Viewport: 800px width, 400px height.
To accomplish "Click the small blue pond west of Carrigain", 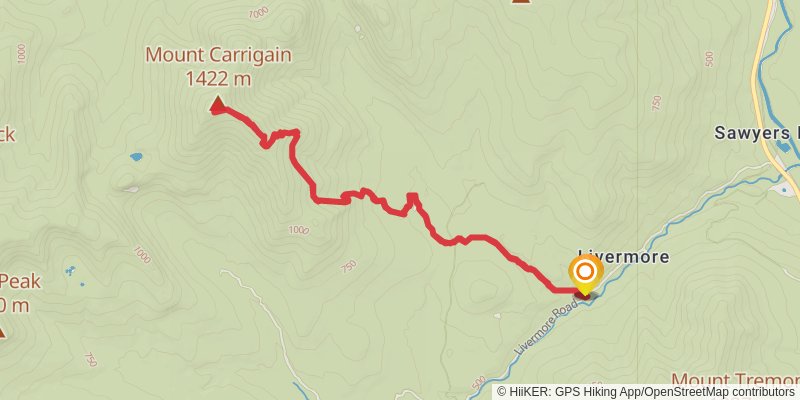I will pos(136,157).
